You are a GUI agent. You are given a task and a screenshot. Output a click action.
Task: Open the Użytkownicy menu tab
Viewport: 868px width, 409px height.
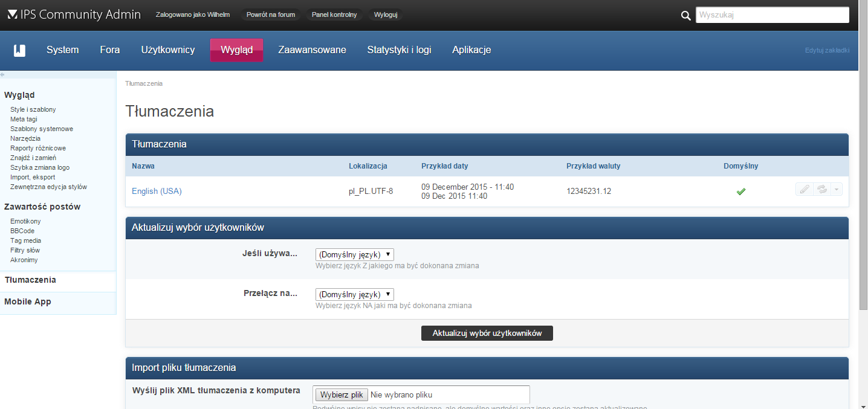click(x=168, y=50)
